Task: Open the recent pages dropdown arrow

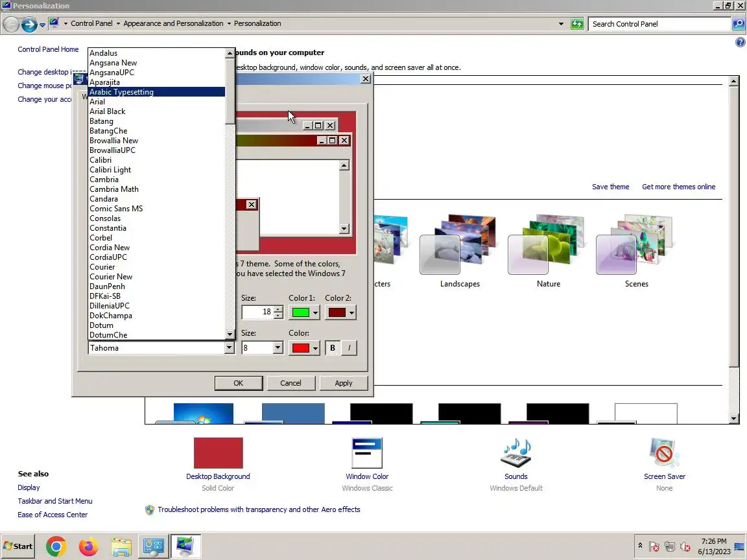Action: point(42,24)
